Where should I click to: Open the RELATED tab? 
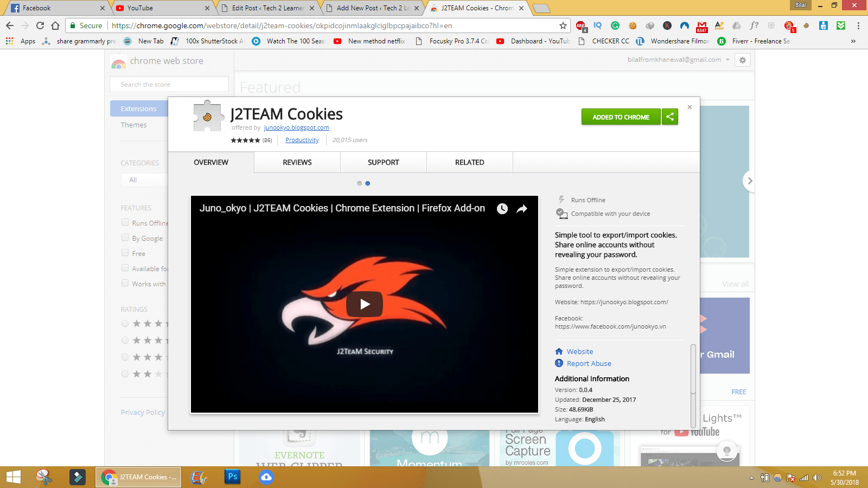point(469,162)
